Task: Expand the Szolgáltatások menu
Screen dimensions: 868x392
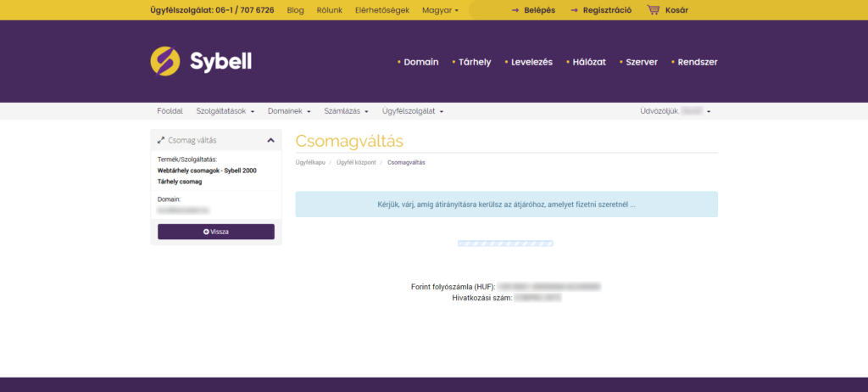Action: 225,111
